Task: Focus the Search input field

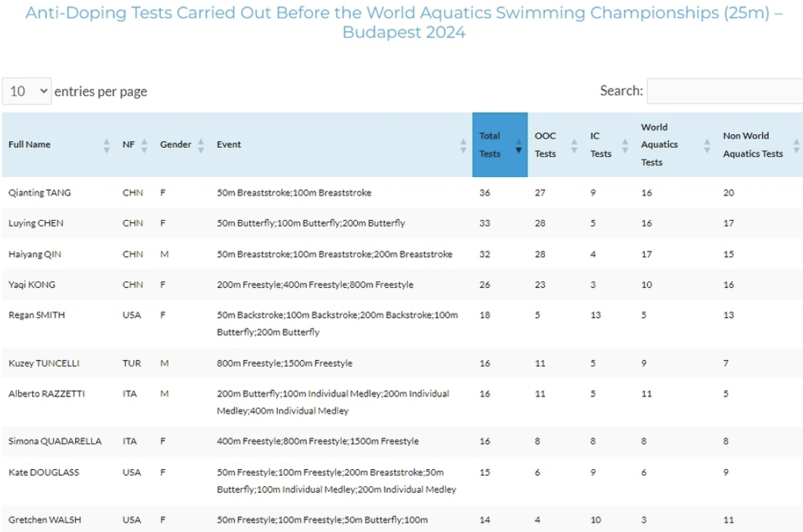Action: click(x=724, y=91)
